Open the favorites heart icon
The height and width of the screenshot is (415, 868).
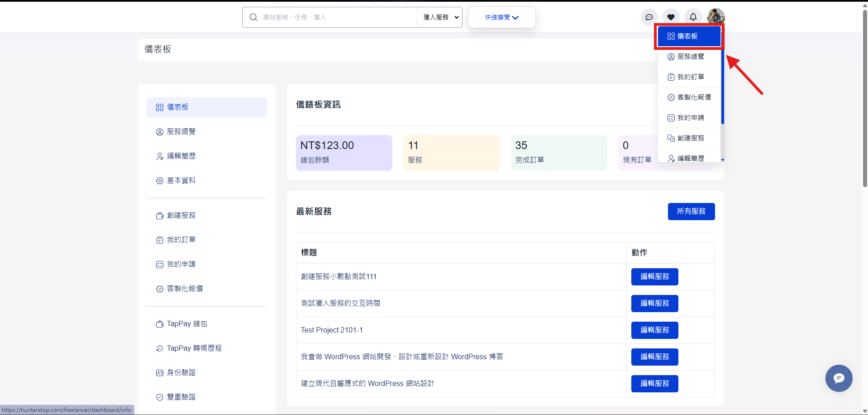(671, 17)
